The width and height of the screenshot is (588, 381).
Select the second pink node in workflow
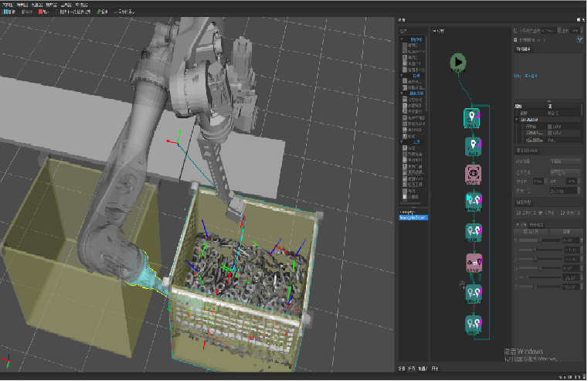click(473, 263)
